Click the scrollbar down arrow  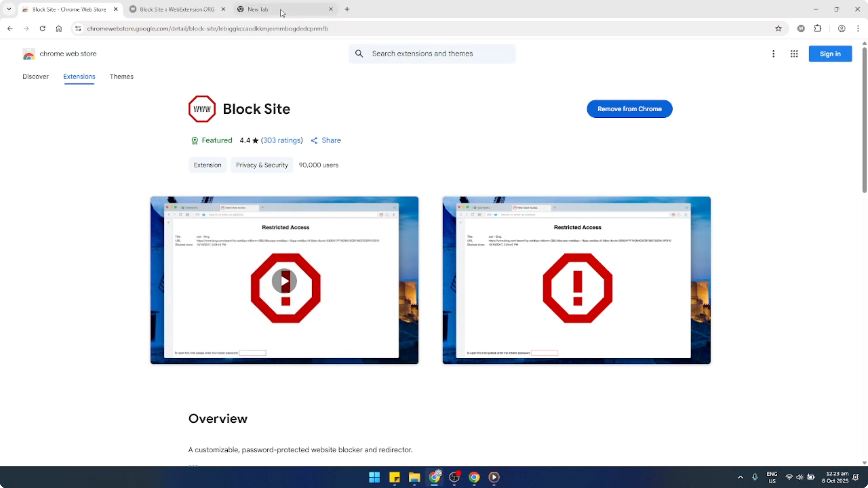(864, 463)
